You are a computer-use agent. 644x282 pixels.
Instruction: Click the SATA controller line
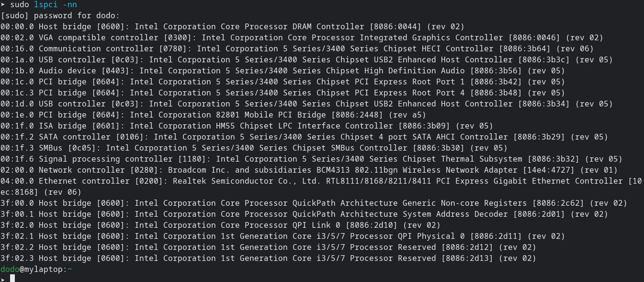304,137
